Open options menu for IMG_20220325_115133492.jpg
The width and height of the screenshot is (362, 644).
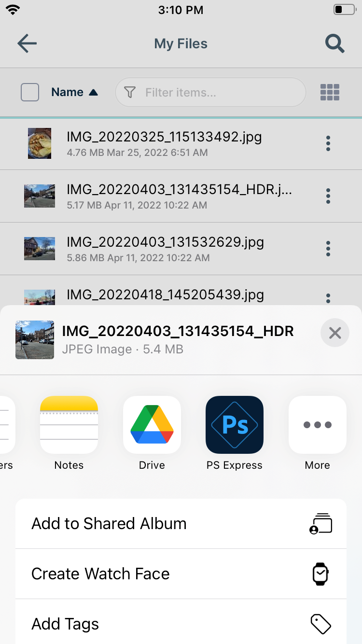coord(328,143)
